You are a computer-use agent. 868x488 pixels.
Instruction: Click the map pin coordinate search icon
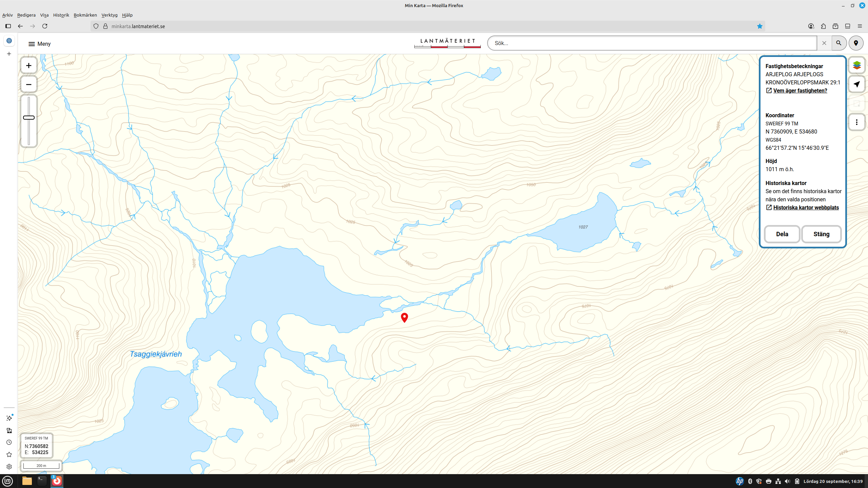coord(856,43)
